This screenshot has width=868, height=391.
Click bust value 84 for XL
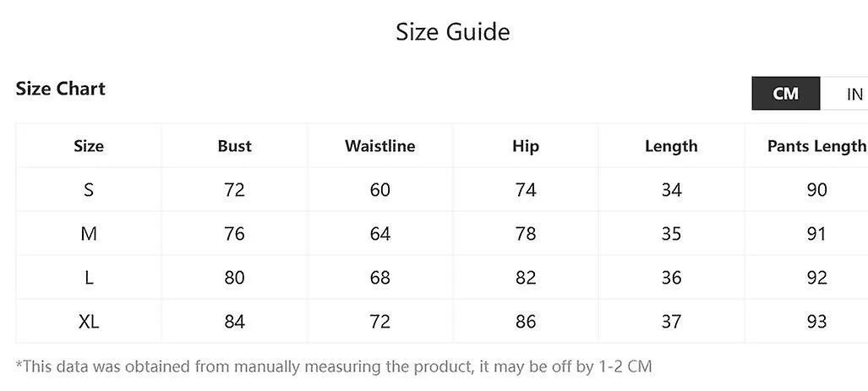tap(235, 321)
